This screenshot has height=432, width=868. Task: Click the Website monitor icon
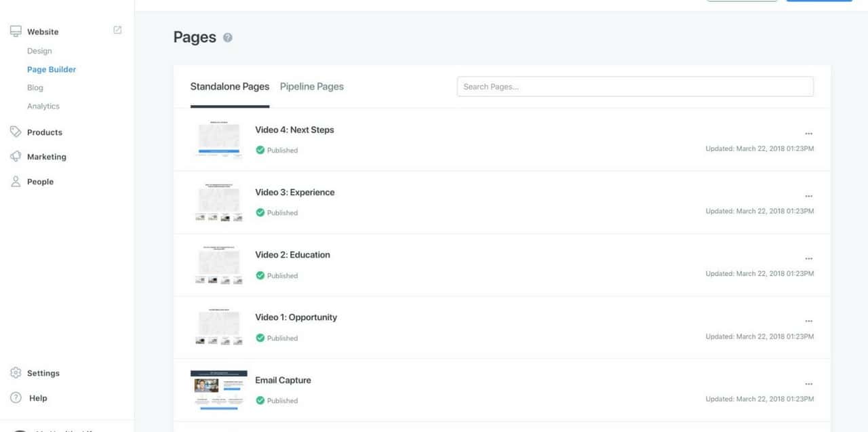[x=16, y=31]
